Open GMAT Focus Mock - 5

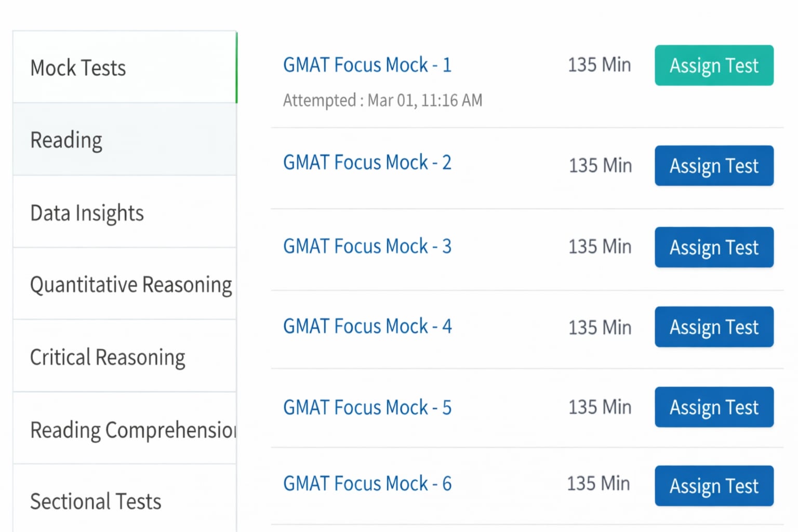click(x=367, y=407)
